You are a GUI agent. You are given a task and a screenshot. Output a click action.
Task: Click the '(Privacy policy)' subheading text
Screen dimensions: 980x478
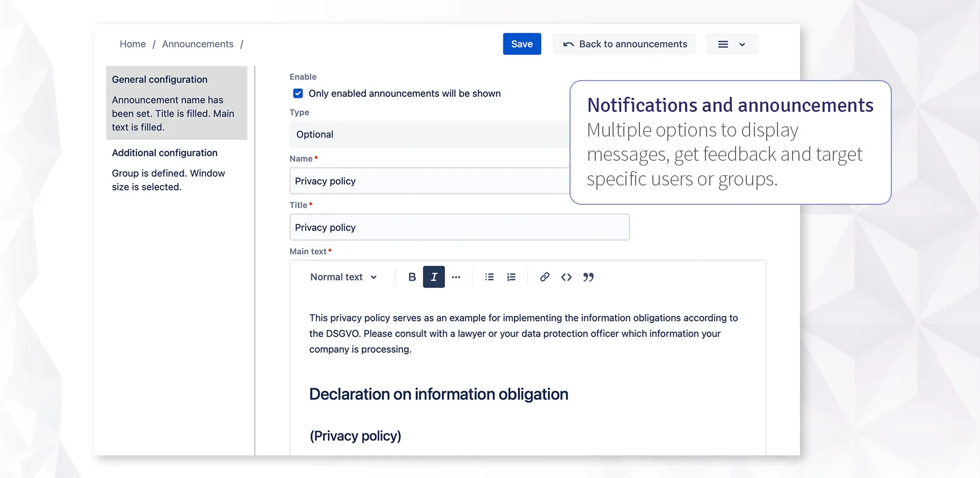pyautogui.click(x=355, y=436)
